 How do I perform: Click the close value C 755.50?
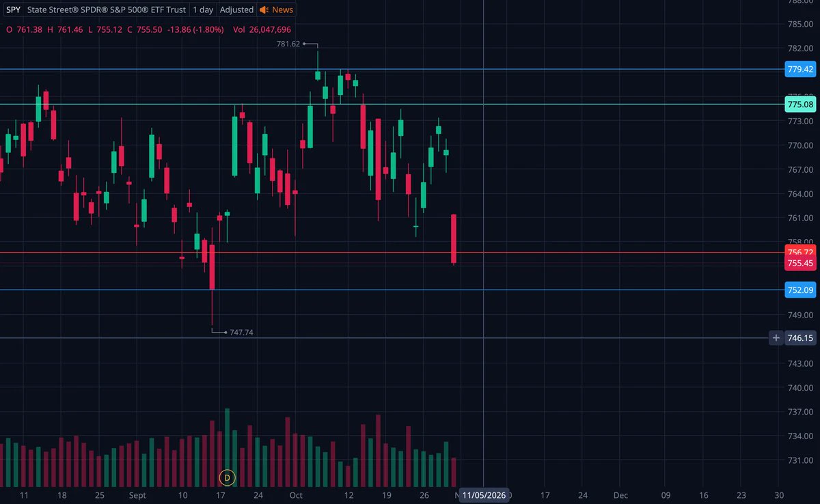[x=145, y=30]
